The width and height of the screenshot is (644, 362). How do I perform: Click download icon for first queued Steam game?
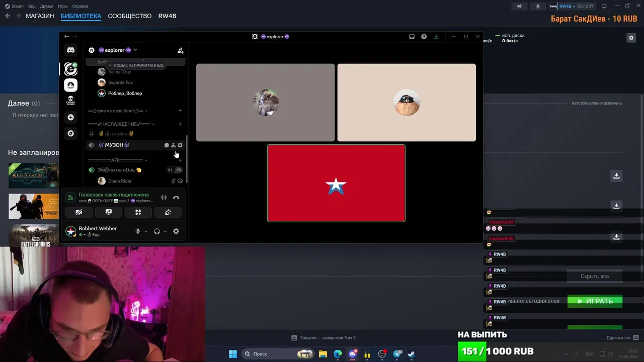[616, 175]
